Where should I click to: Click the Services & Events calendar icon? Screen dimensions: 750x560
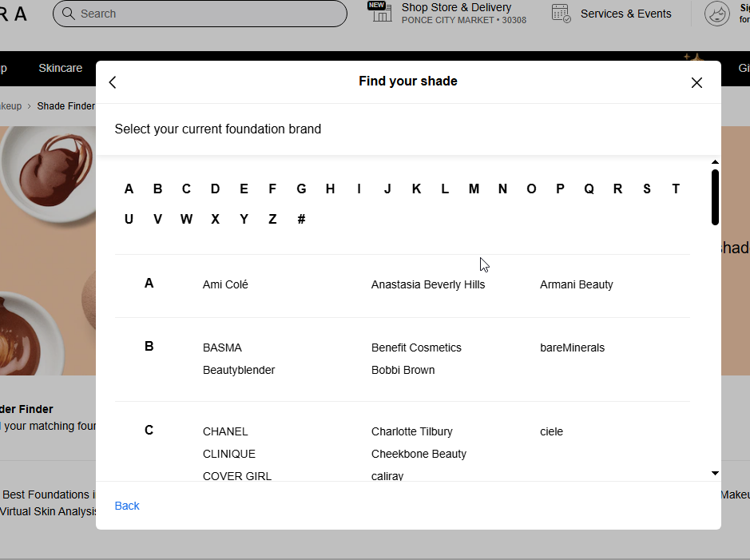[562, 14]
